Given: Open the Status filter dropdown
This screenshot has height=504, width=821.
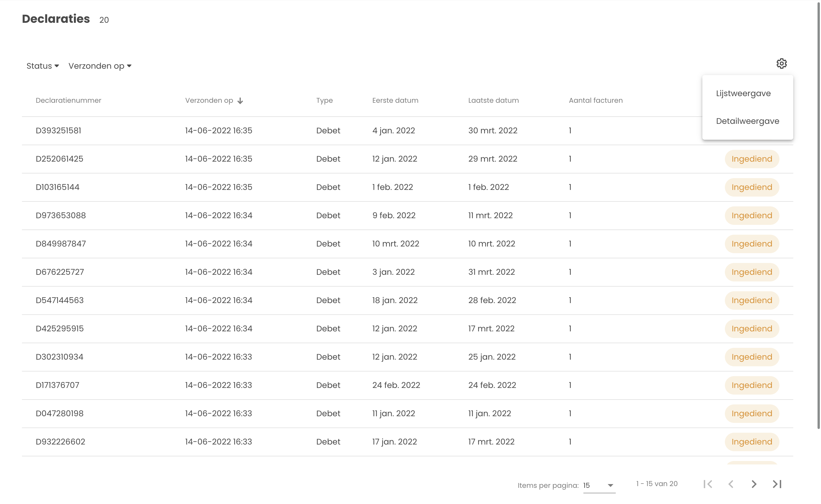Looking at the screenshot, I should coord(43,66).
